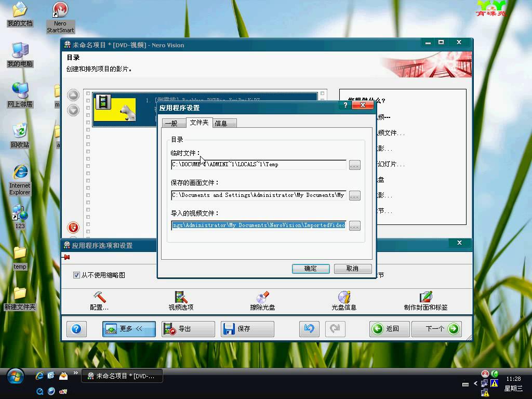The width and height of the screenshot is (532, 399).
Task: Open 我的电脑 desktop icon
Action: pyautogui.click(x=20, y=55)
